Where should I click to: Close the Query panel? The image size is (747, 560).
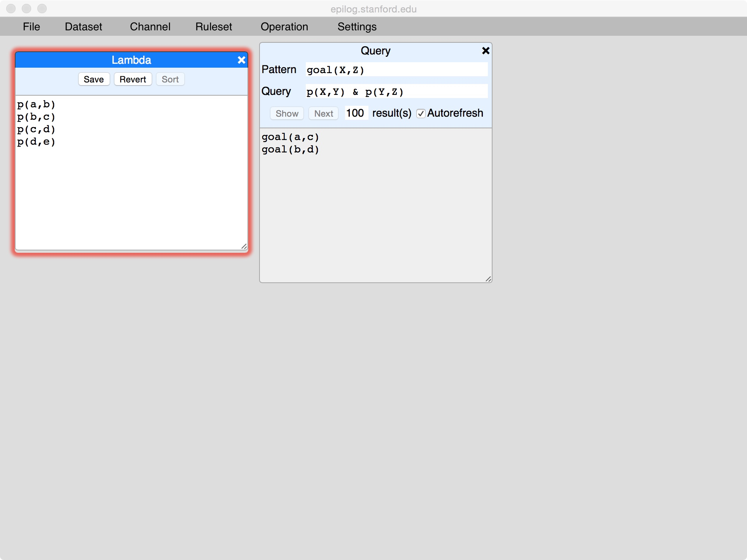(x=485, y=51)
